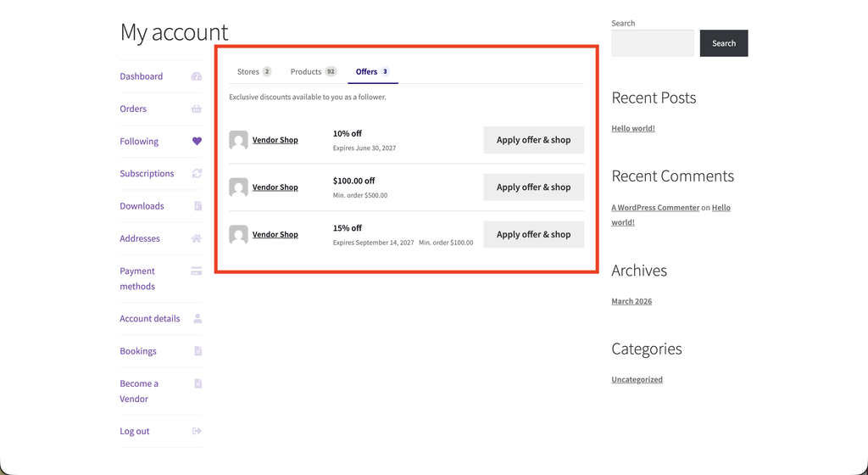Open Vendor Shop link for $100.00 off
868x475 pixels.
tap(275, 187)
